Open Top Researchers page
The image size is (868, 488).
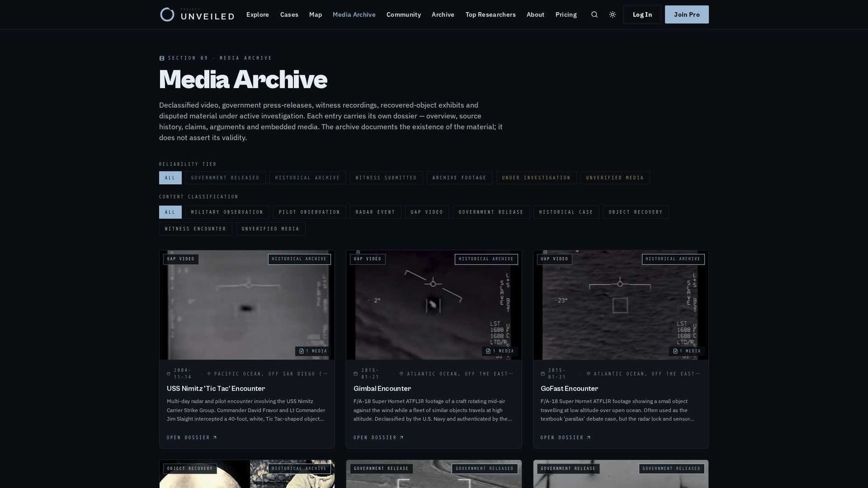tap(490, 14)
